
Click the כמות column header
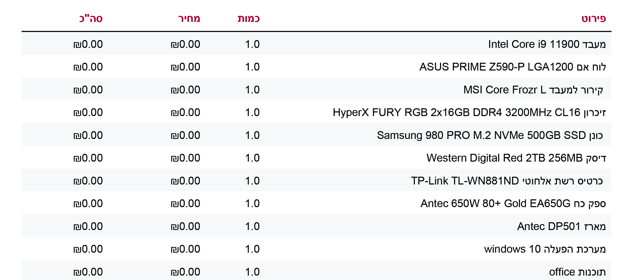coord(249,19)
